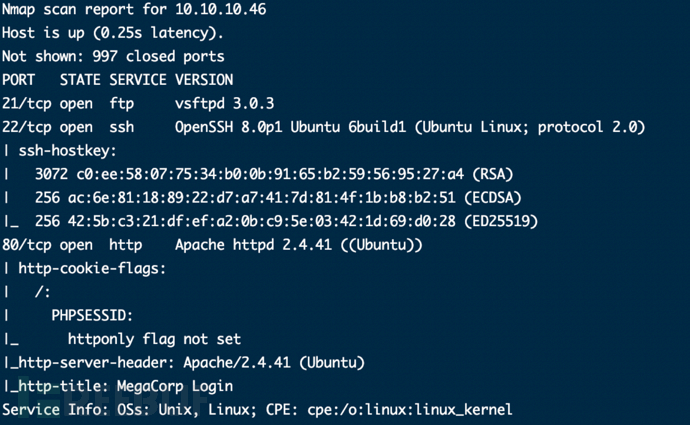
Task: Click the IP address 10.10.10.46
Action: click(220, 9)
